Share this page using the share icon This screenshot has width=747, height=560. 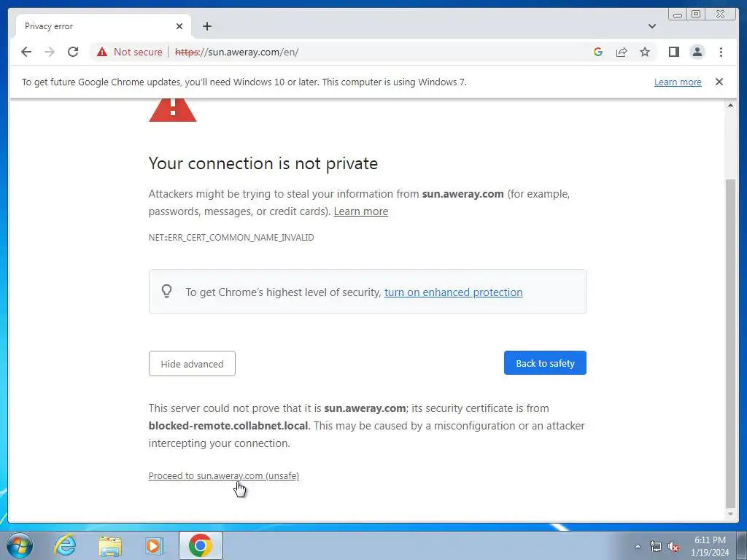click(622, 52)
